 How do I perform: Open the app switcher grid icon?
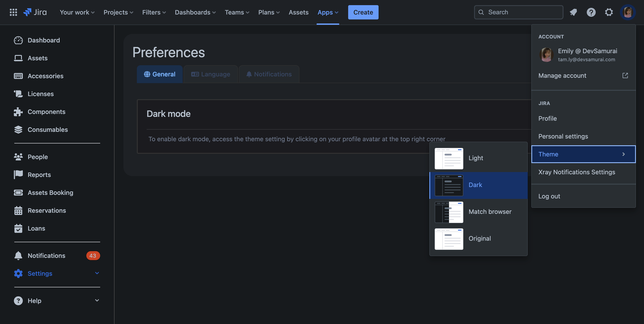tap(13, 12)
